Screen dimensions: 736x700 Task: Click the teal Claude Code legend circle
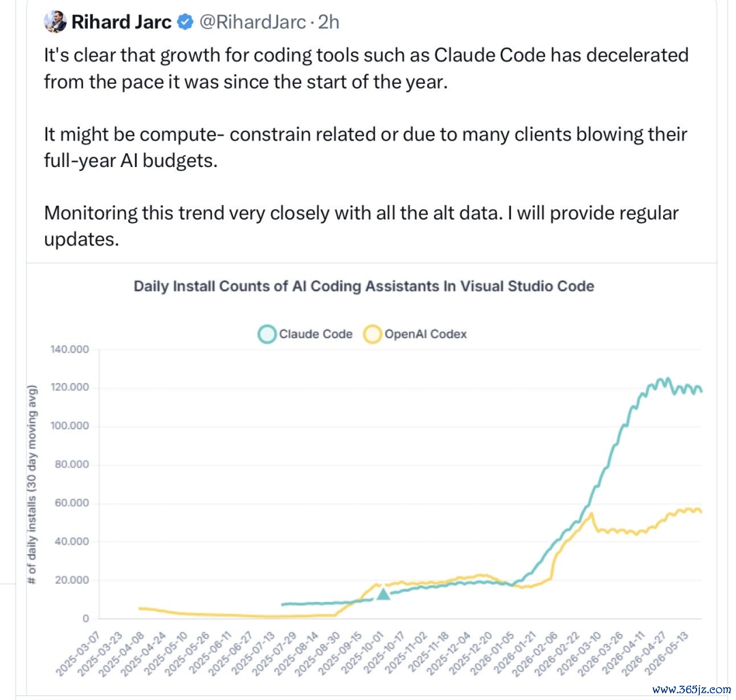coord(267,334)
